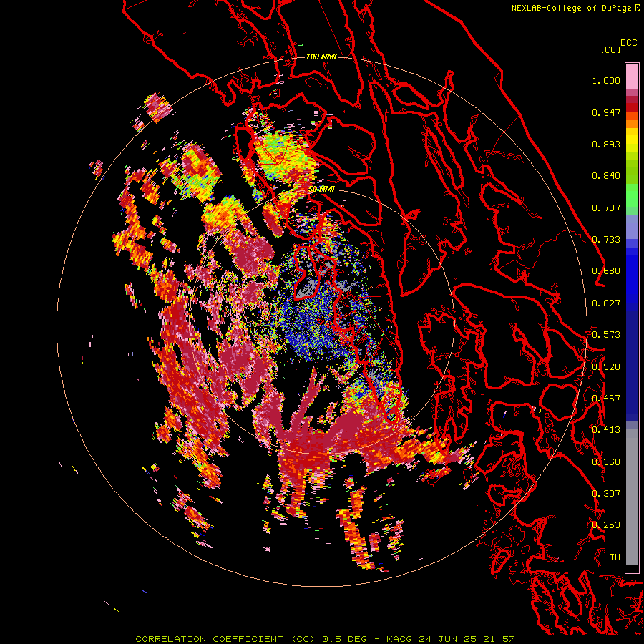
Task: Select the 0.680 scale value
Action: (606, 271)
